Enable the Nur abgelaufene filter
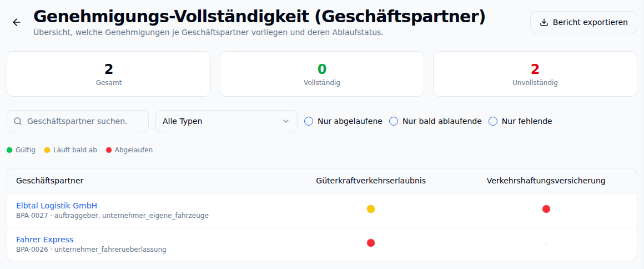Viewport: 644px width, 269px height. click(309, 121)
